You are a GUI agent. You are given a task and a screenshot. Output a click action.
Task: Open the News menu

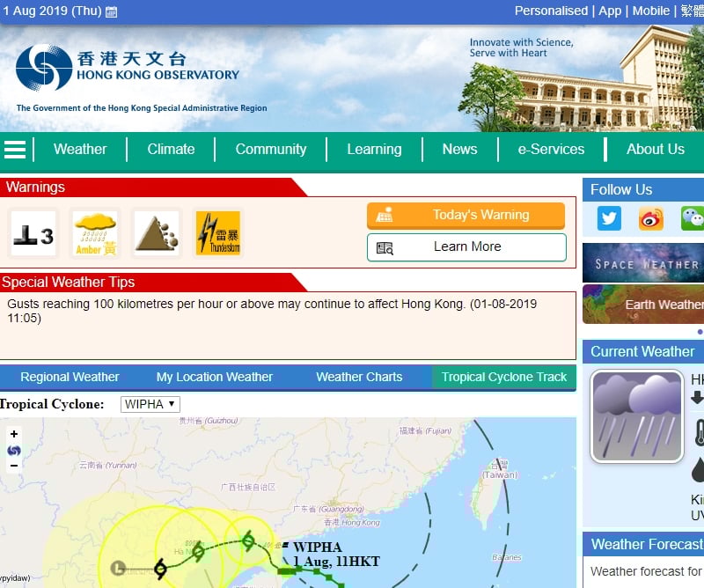[459, 149]
